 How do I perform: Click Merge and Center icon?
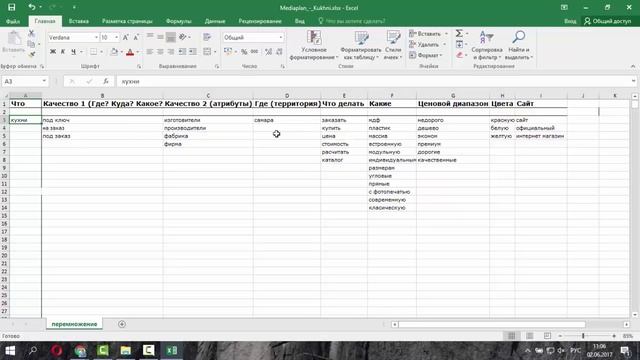click(207, 52)
